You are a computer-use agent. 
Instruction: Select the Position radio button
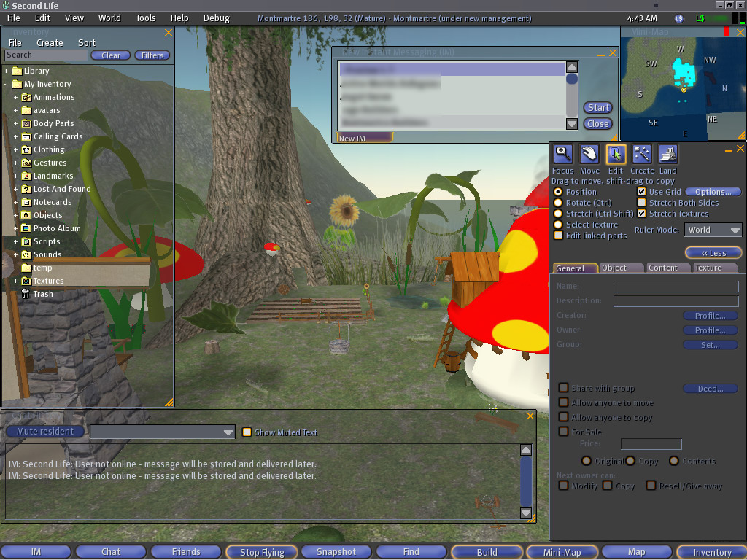pos(558,192)
